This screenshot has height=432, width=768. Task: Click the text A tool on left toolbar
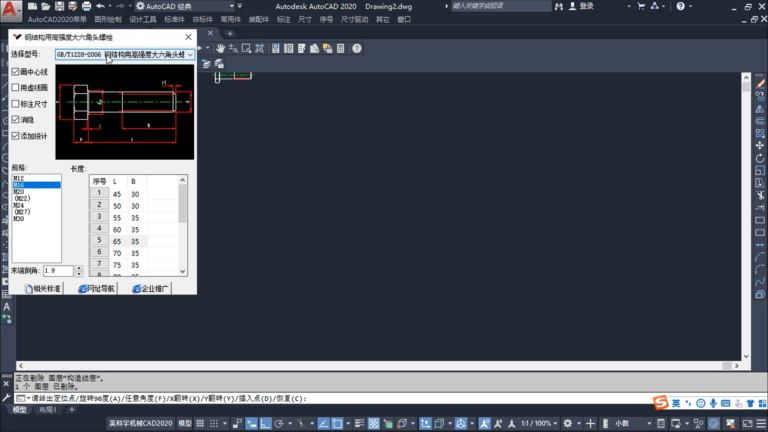tap(6, 307)
